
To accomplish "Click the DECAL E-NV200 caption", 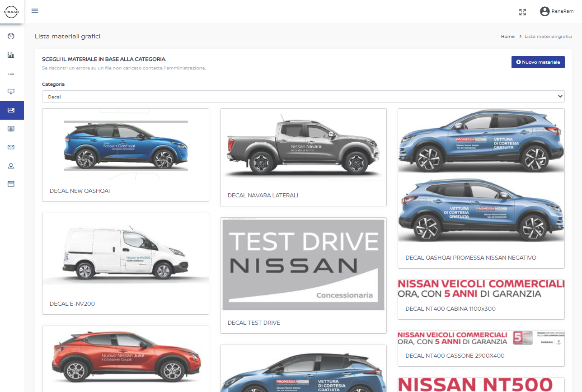I will click(72, 304).
